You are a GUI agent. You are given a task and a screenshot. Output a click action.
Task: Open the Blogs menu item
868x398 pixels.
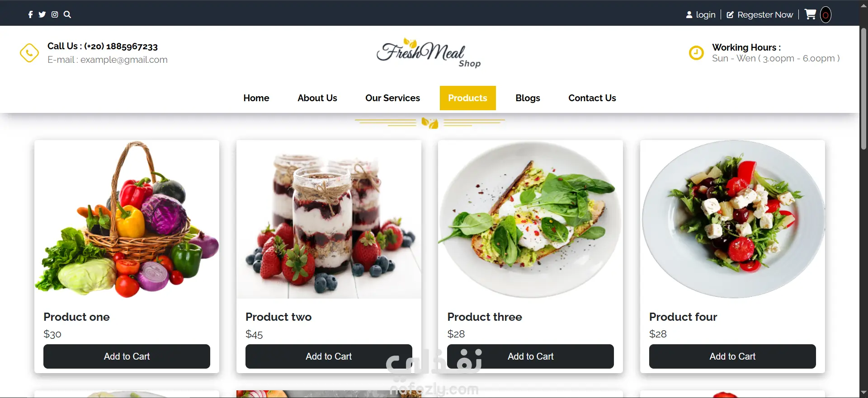coord(528,98)
